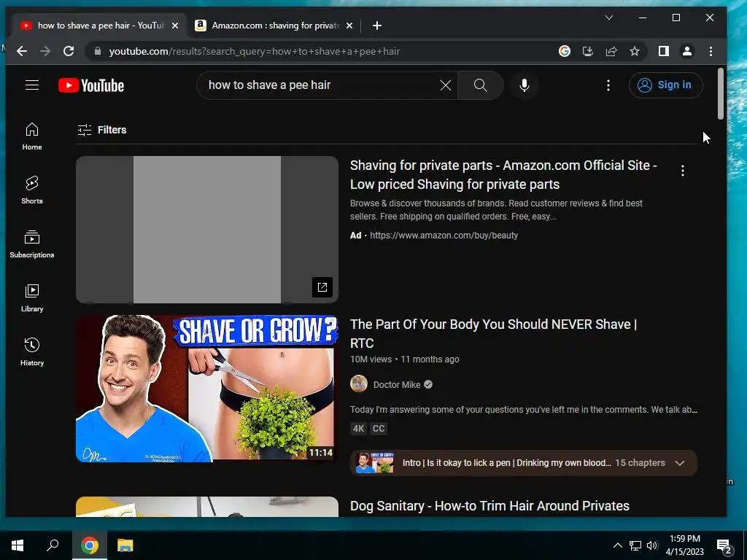The width and height of the screenshot is (747, 560).
Task: Open the Amazon ad three-dot menu
Action: click(683, 171)
